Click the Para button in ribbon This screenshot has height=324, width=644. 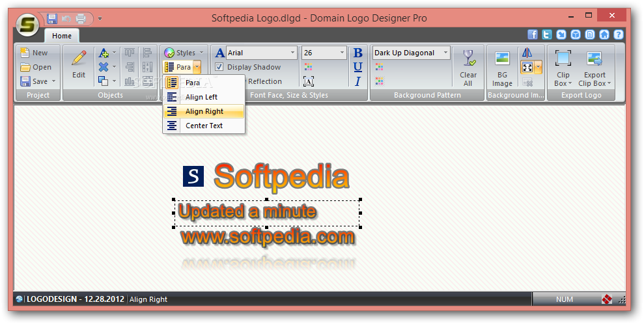[x=178, y=67]
